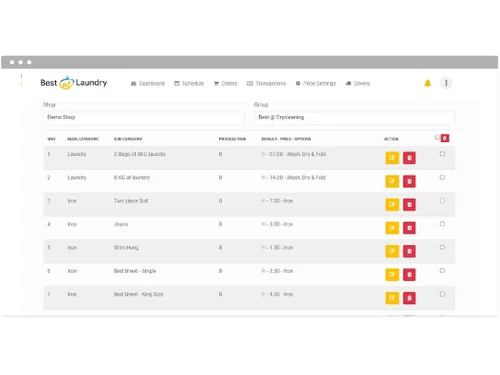
Task: Select the Two piece Suit row checkbox
Action: click(442, 200)
